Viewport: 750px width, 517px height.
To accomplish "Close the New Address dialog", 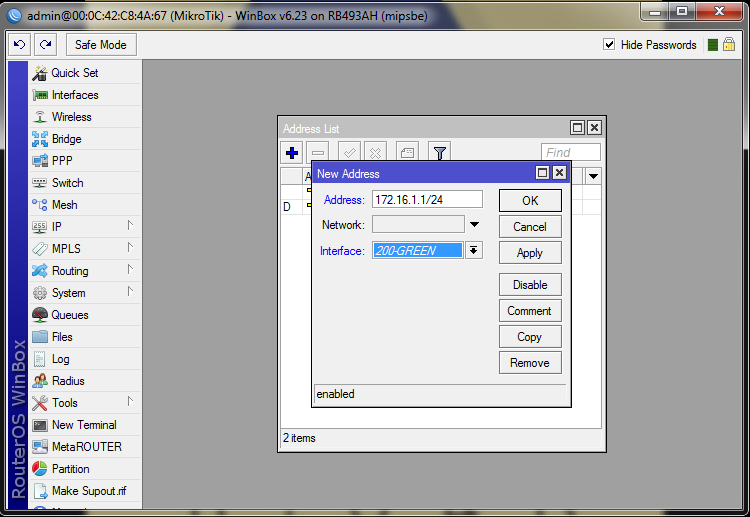I will coord(559,172).
